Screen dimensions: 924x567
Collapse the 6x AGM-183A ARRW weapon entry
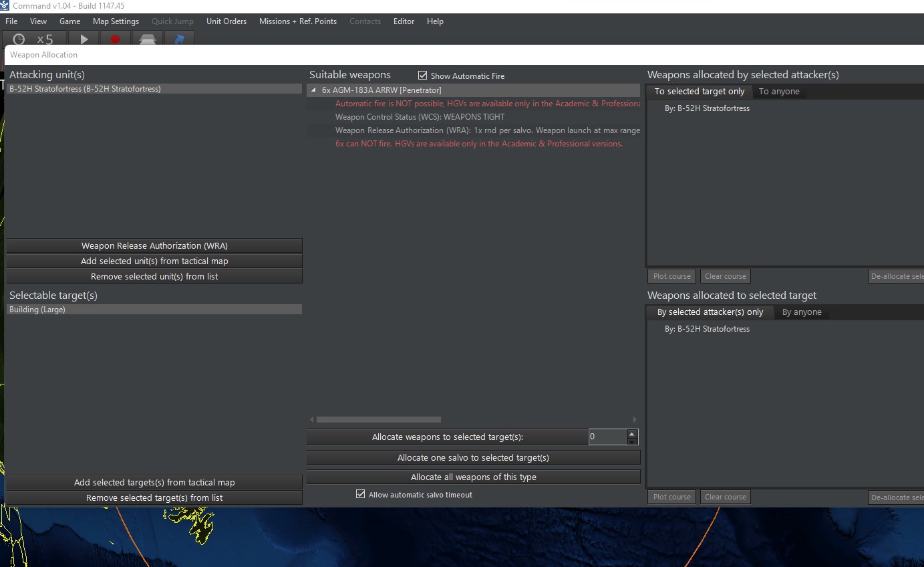coord(313,90)
